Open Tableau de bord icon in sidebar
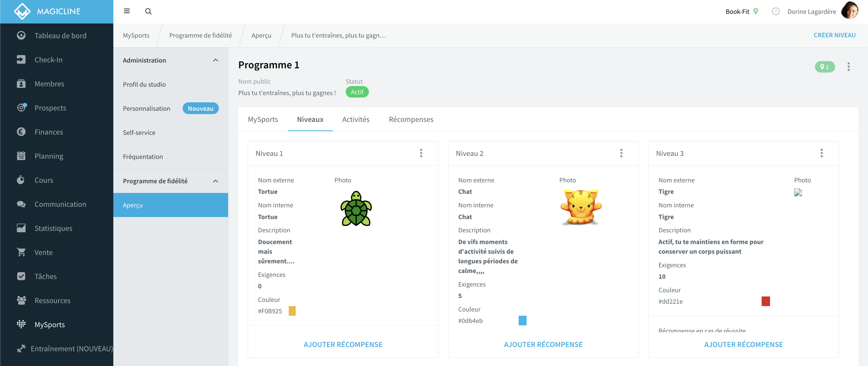The image size is (868, 366). tap(21, 35)
